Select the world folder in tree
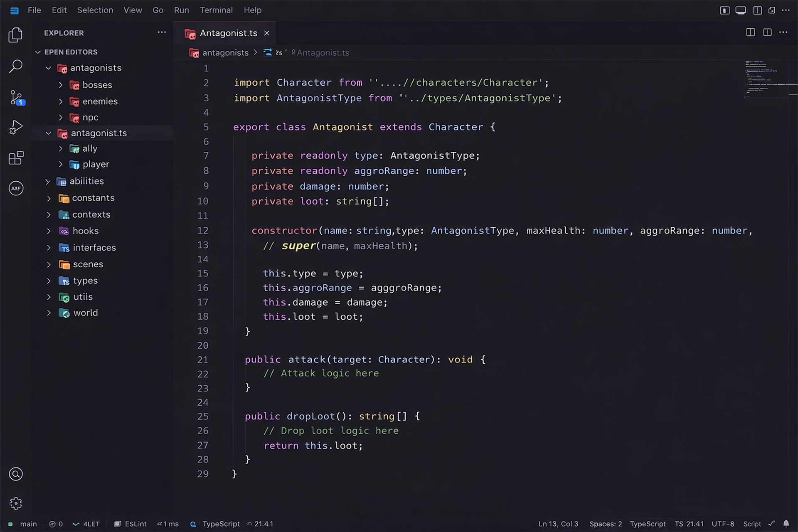Image resolution: width=798 pixels, height=532 pixels. pos(86,313)
